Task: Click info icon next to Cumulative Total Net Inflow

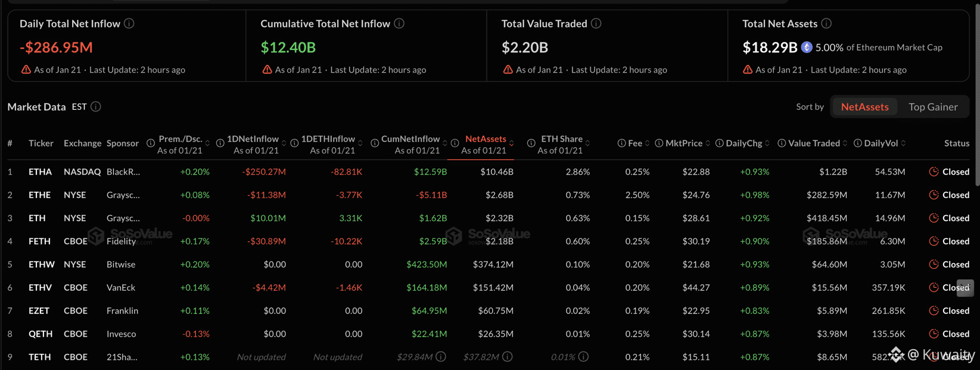Action: [x=399, y=24]
